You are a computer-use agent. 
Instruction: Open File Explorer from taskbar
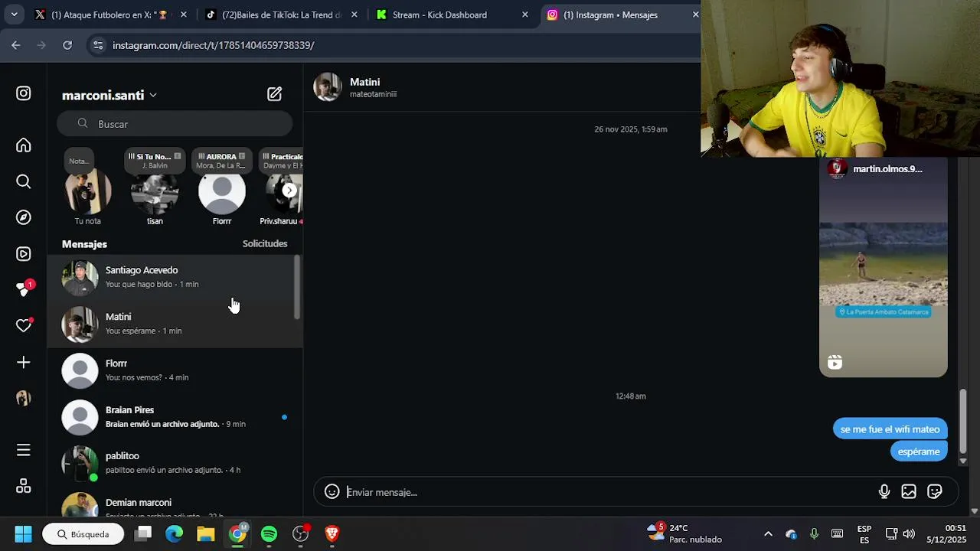[x=206, y=533]
